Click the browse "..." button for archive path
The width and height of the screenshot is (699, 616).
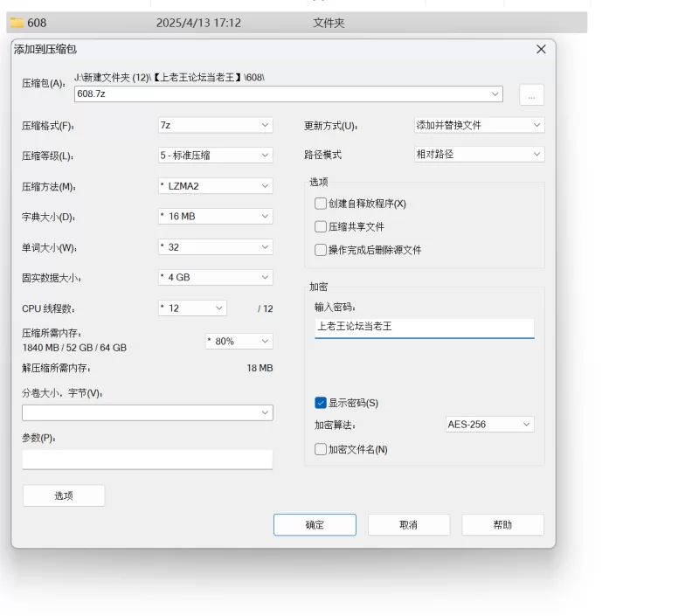pos(531,94)
